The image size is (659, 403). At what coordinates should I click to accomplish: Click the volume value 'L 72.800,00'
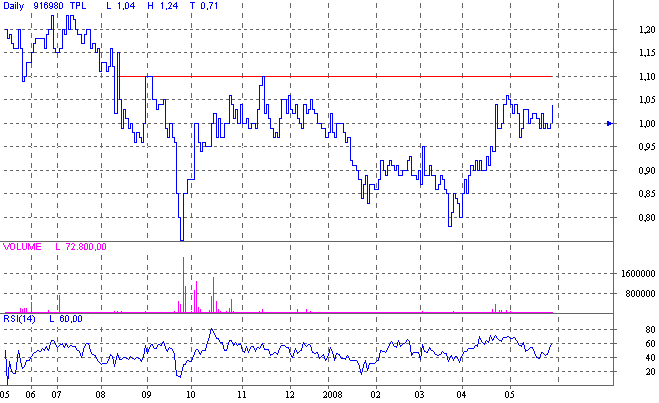81,247
